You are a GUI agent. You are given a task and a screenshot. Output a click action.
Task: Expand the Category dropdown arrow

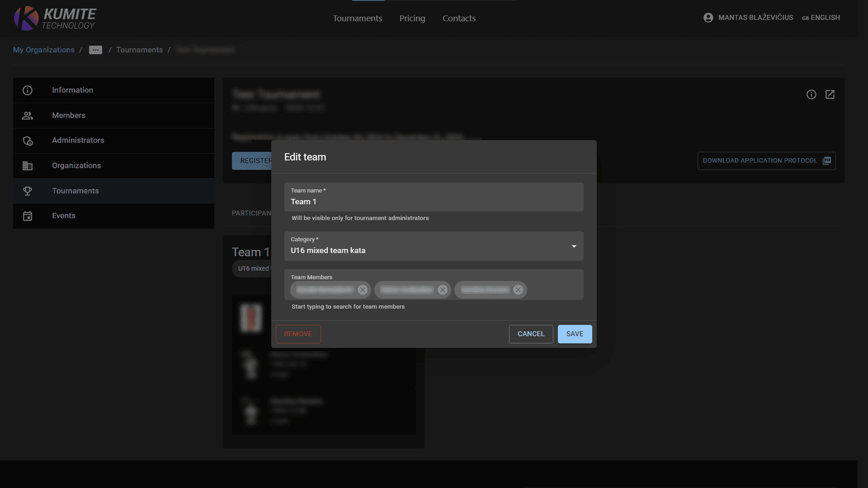point(574,246)
